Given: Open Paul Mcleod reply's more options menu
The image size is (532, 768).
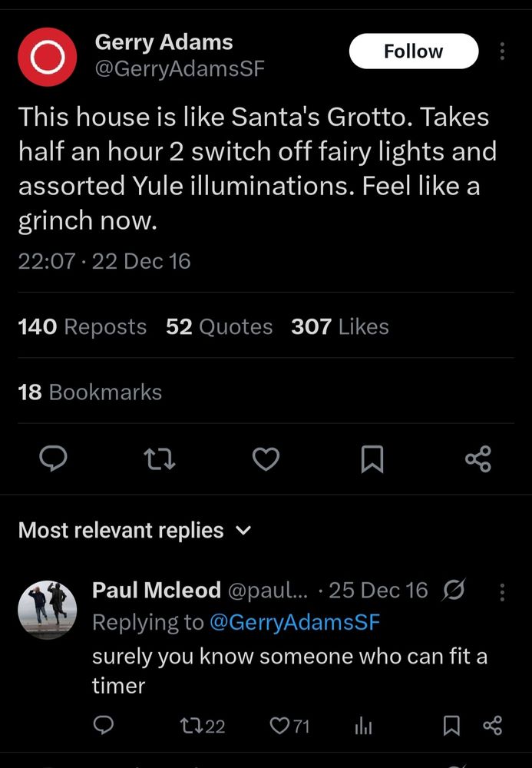Looking at the screenshot, I should click(503, 591).
